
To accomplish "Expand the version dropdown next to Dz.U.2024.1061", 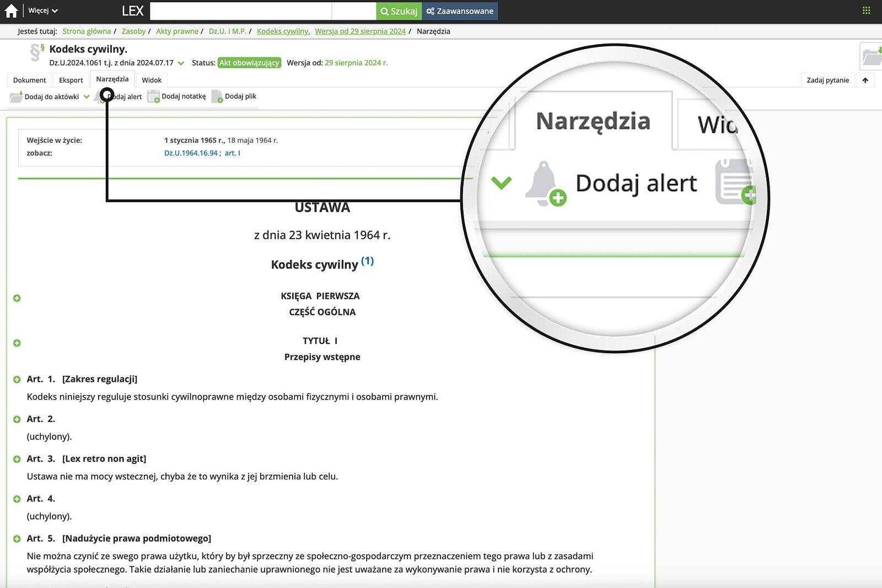I will coord(180,63).
